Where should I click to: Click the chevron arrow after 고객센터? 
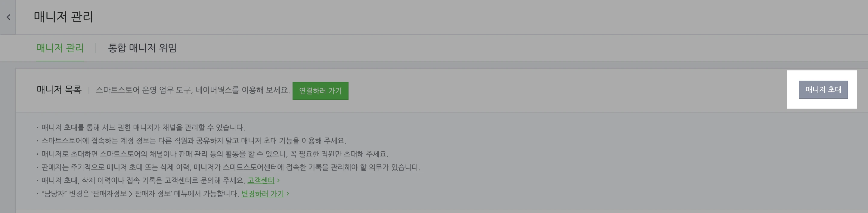tap(278, 181)
